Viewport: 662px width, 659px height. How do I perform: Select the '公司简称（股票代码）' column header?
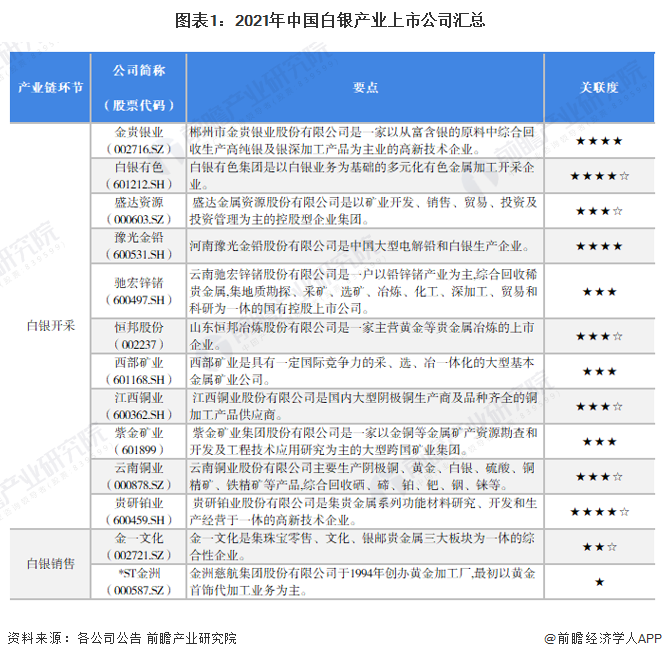(138, 87)
